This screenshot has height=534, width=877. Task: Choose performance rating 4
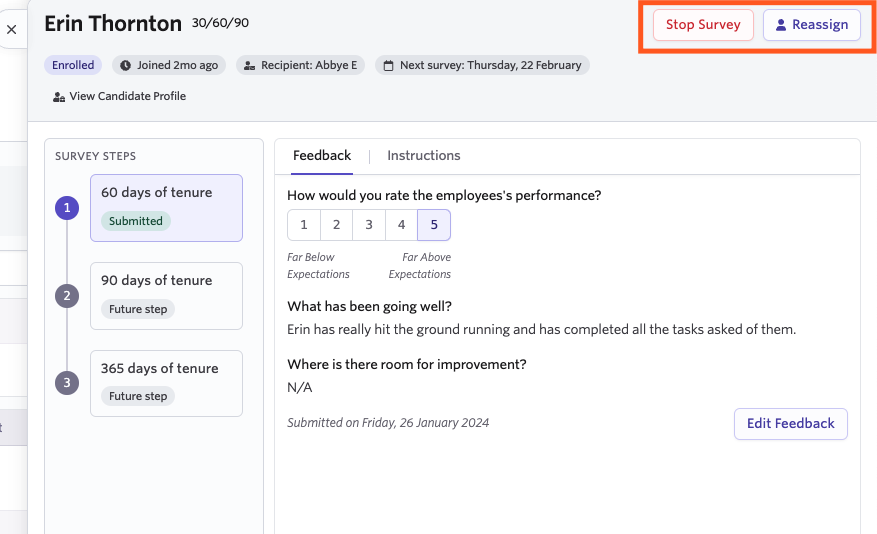tap(401, 225)
